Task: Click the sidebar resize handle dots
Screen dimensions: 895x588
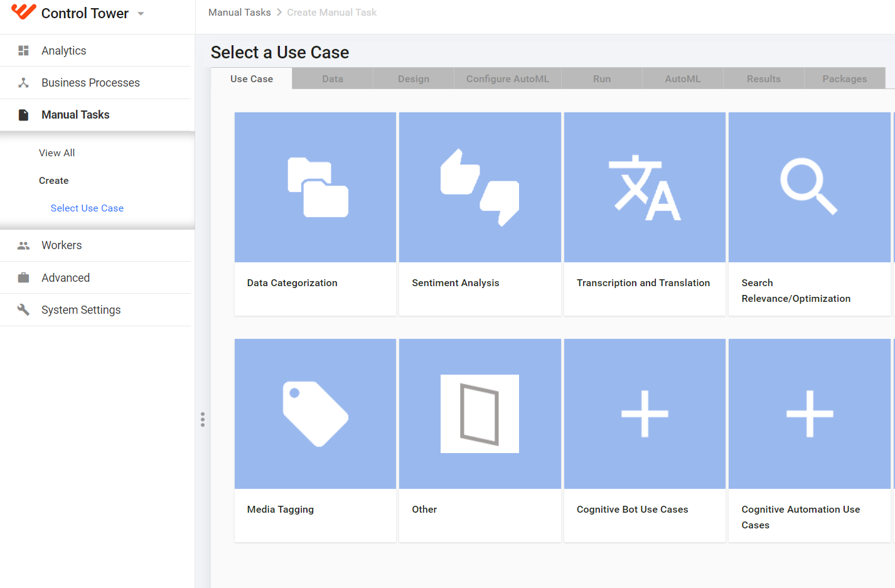Action: pos(203,419)
